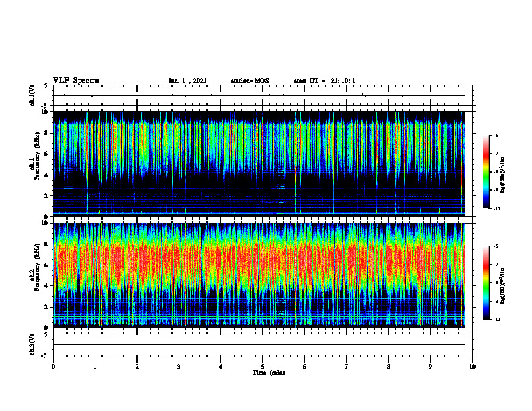532x411 pixels.
Task: Click time axis tick label "0"
Action: 53,367
